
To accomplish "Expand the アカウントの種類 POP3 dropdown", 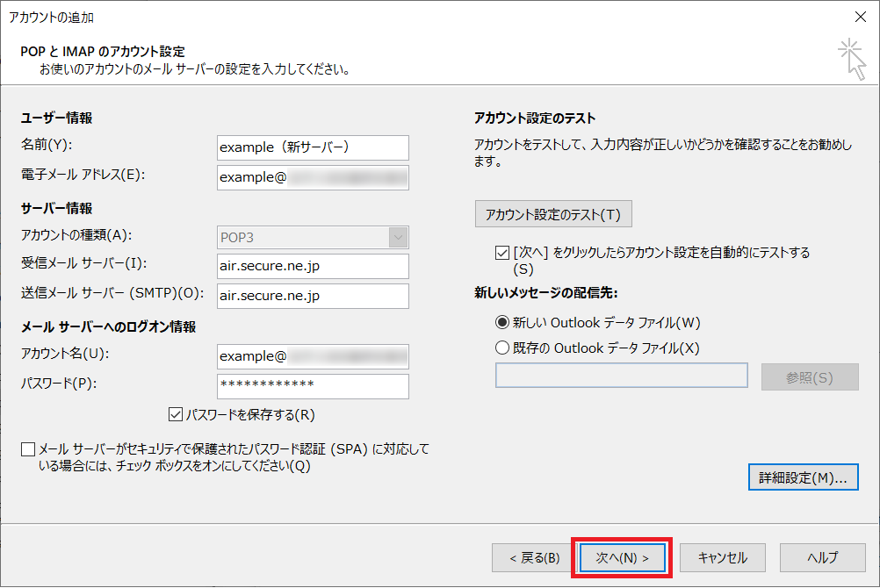I will click(x=399, y=238).
